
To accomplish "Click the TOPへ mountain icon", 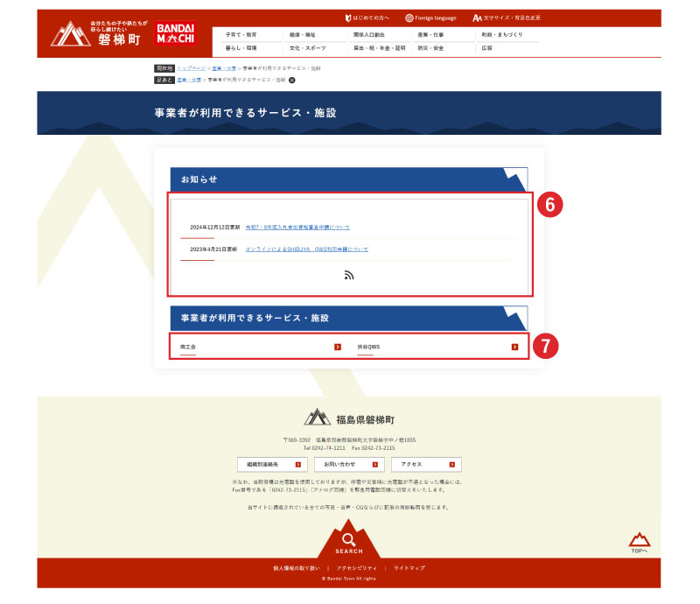I will tap(639, 541).
